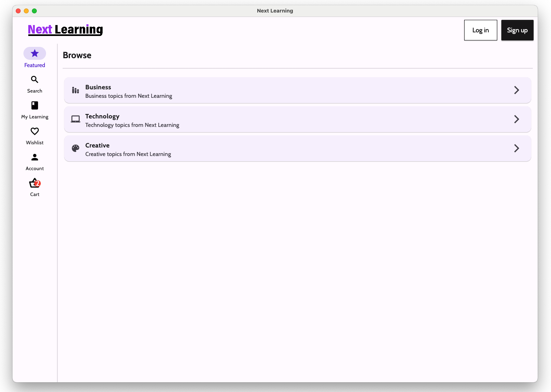Click the Creative palette icon
Screen dimensions: 551x392
pos(76,148)
